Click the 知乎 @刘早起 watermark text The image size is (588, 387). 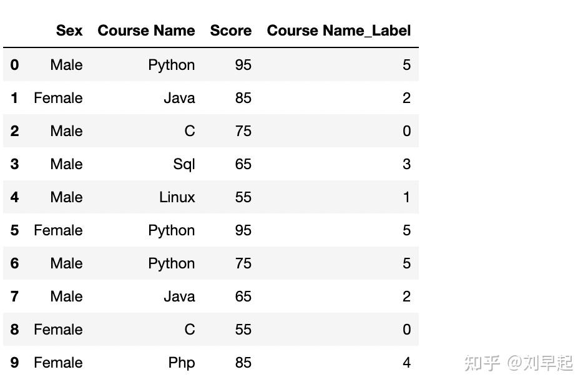coord(518,363)
